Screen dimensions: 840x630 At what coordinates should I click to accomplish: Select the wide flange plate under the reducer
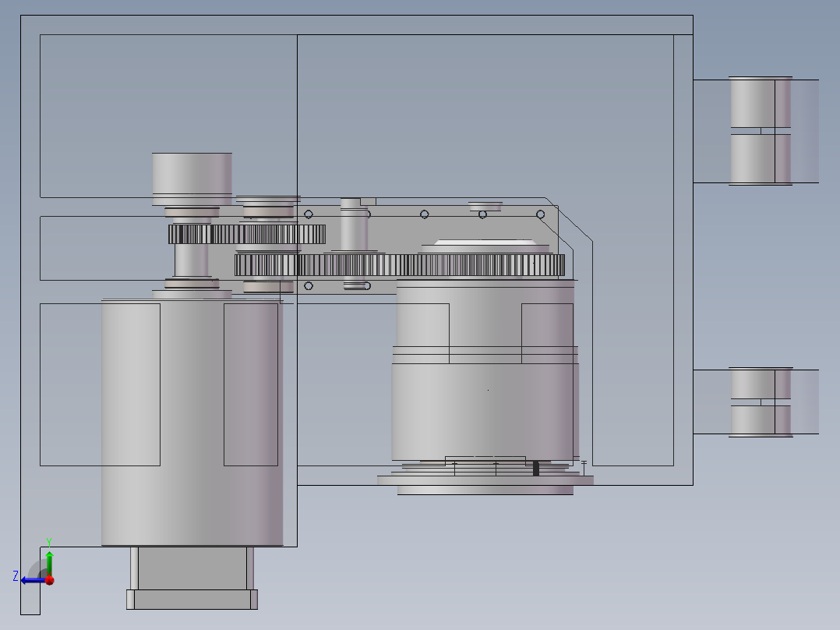485,480
